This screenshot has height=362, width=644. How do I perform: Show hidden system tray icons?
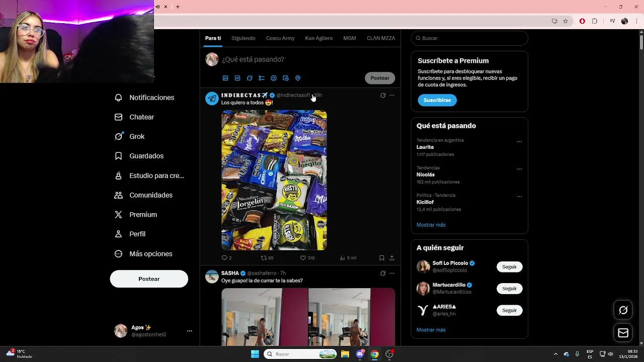pos(555,354)
